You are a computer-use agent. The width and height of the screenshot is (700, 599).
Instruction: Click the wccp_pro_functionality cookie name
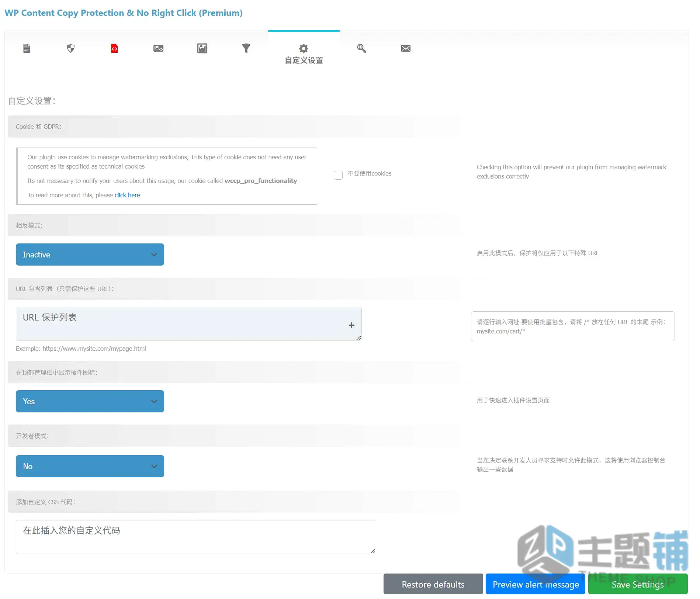[261, 181]
